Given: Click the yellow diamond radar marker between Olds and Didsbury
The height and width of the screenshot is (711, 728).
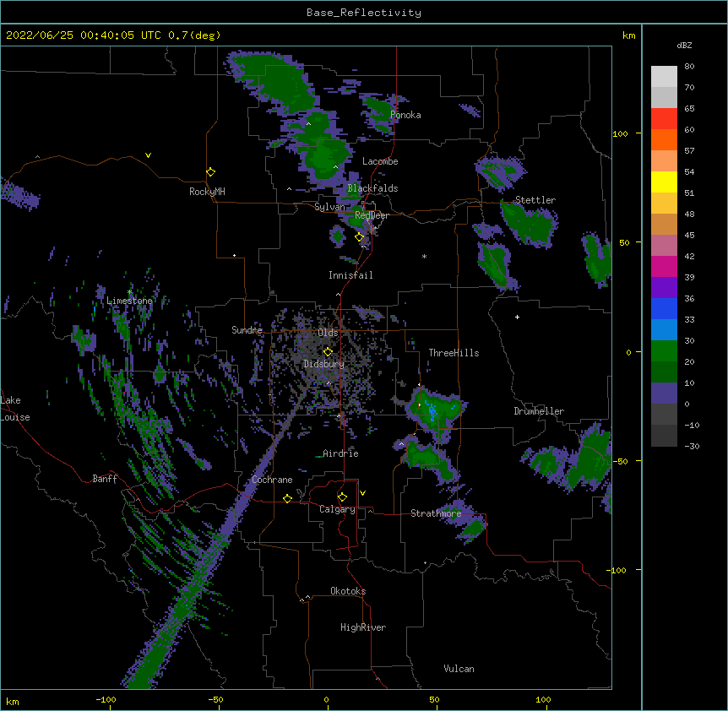Looking at the screenshot, I should point(328,352).
